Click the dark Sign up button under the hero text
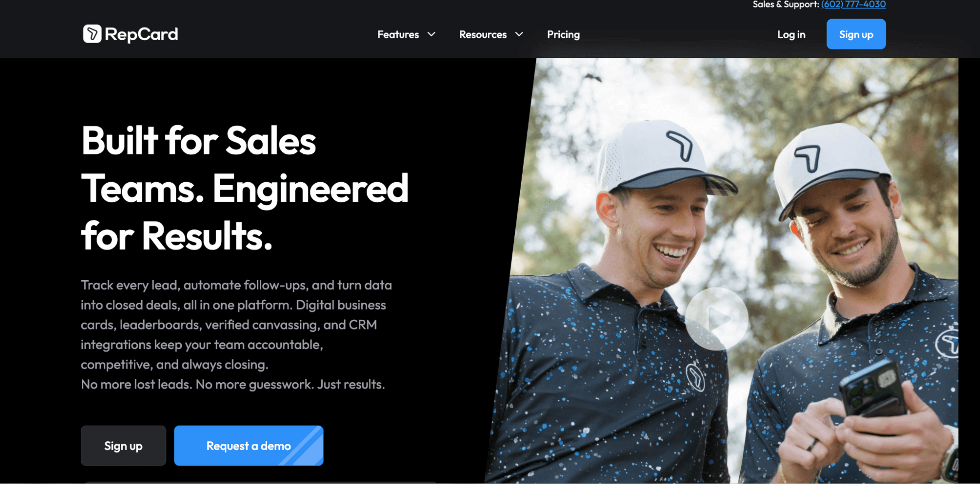Viewport: 980px width, 484px height. tap(124, 445)
